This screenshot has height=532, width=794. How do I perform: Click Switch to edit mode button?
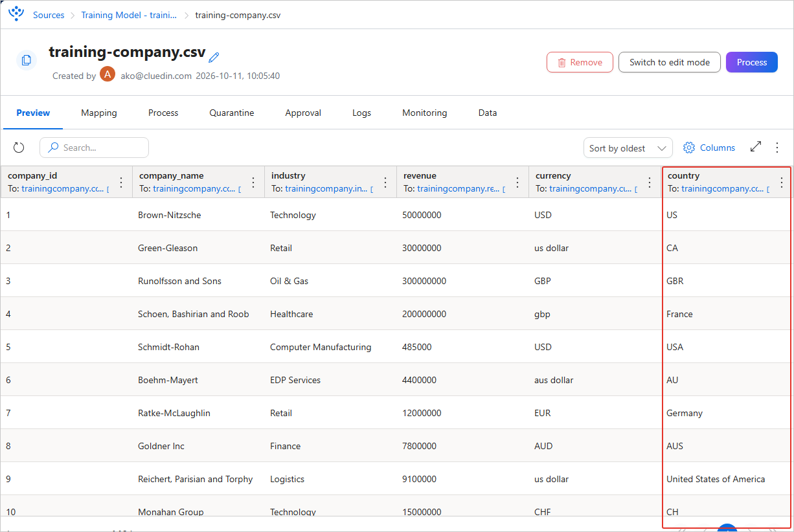point(670,62)
